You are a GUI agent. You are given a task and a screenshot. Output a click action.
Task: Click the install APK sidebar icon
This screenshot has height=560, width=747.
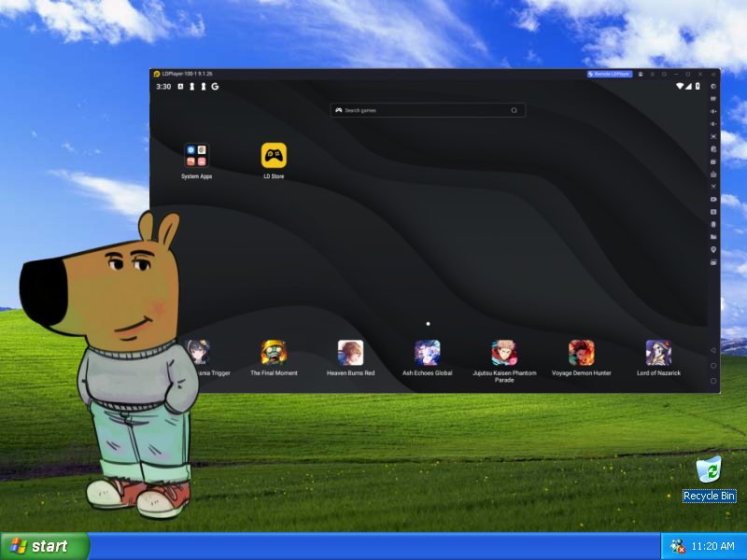[713, 175]
